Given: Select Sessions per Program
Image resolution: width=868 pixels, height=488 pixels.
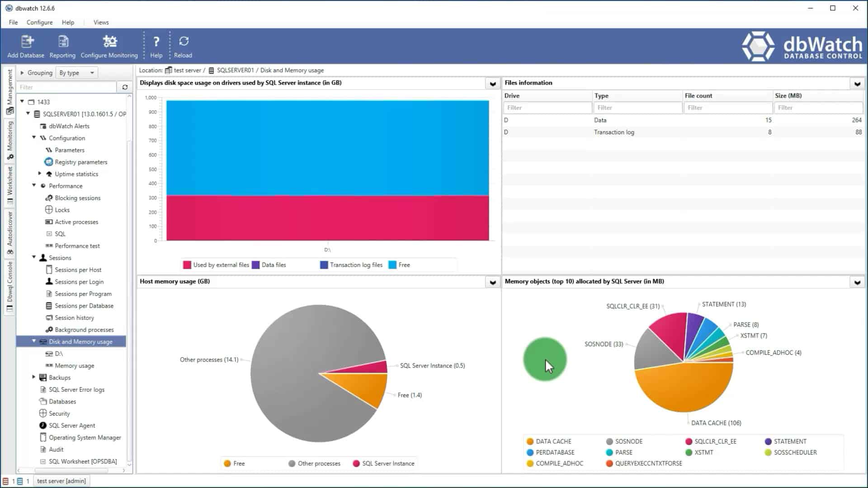Looking at the screenshot, I should click(x=83, y=294).
